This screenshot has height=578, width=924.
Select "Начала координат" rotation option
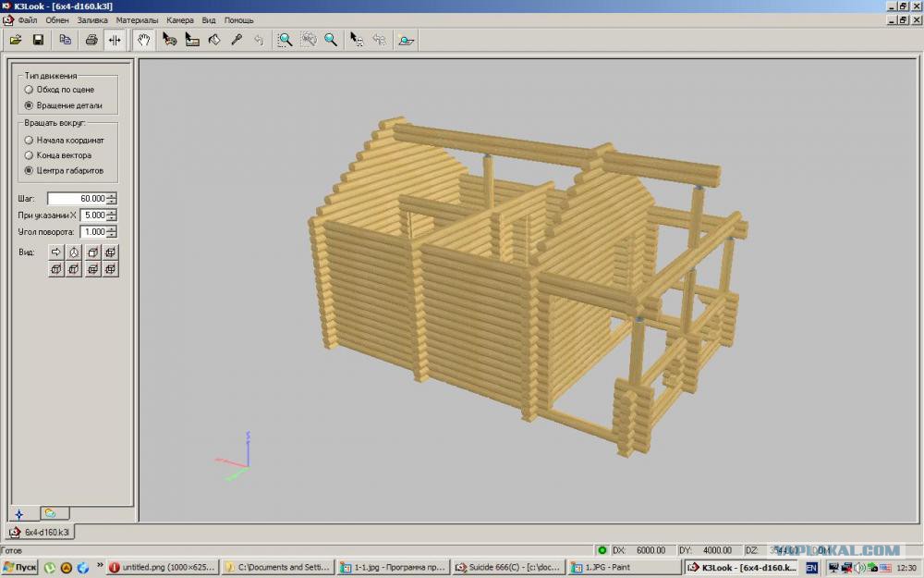pos(29,141)
